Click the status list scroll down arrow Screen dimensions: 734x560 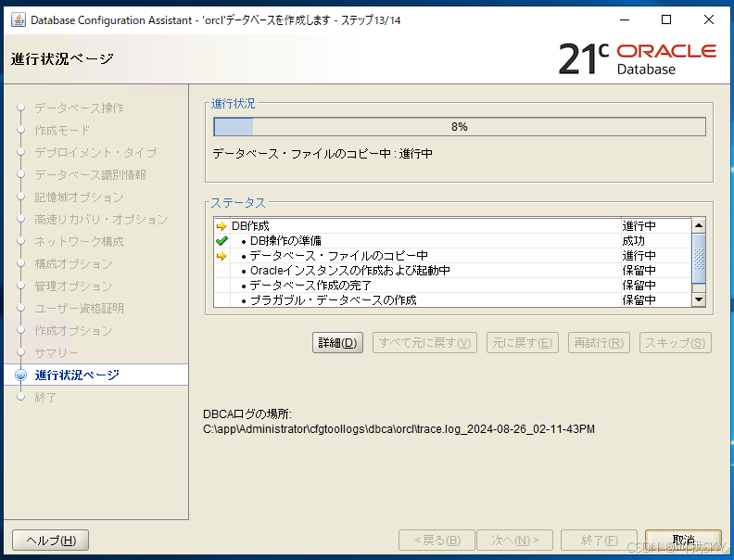coord(699,299)
